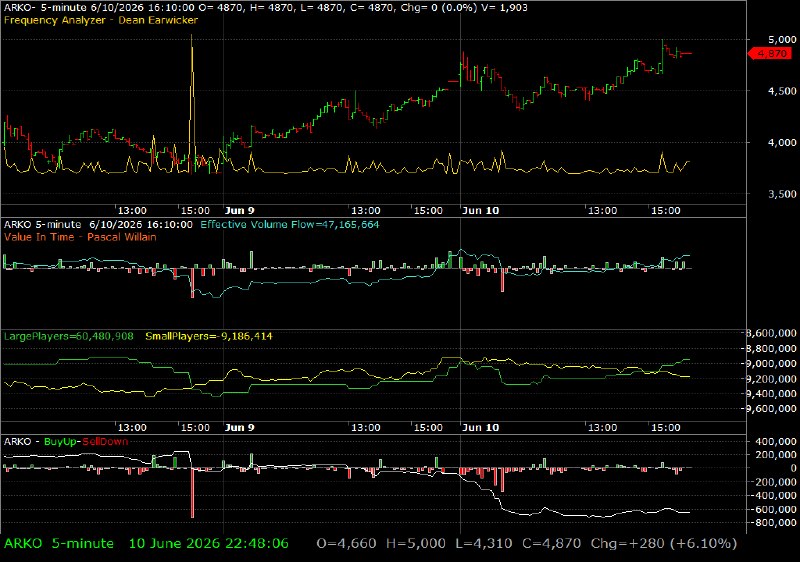Image resolution: width=800 pixels, height=562 pixels.
Task: Click the status bar 'ARKO 5-minute' text
Action: (59, 544)
